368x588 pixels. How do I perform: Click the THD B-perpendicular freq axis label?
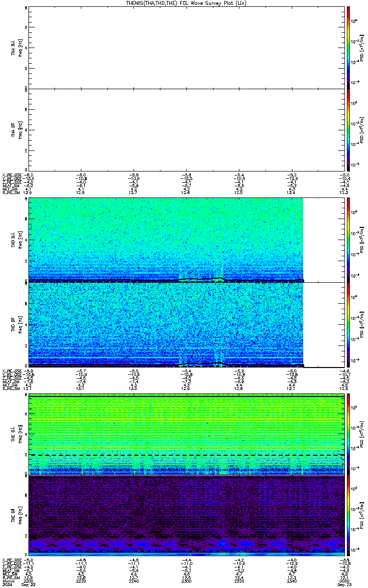pos(20,240)
